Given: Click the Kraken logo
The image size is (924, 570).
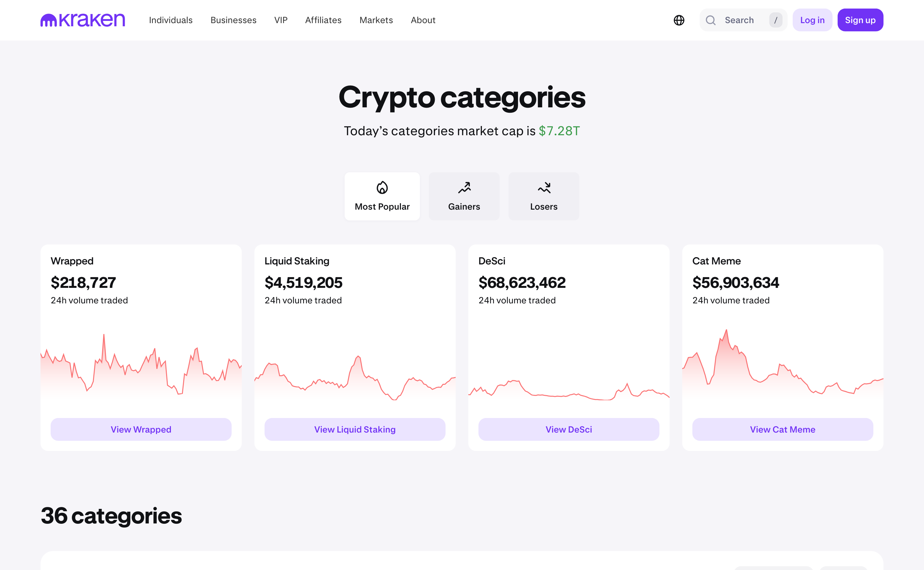Looking at the screenshot, I should click(83, 20).
